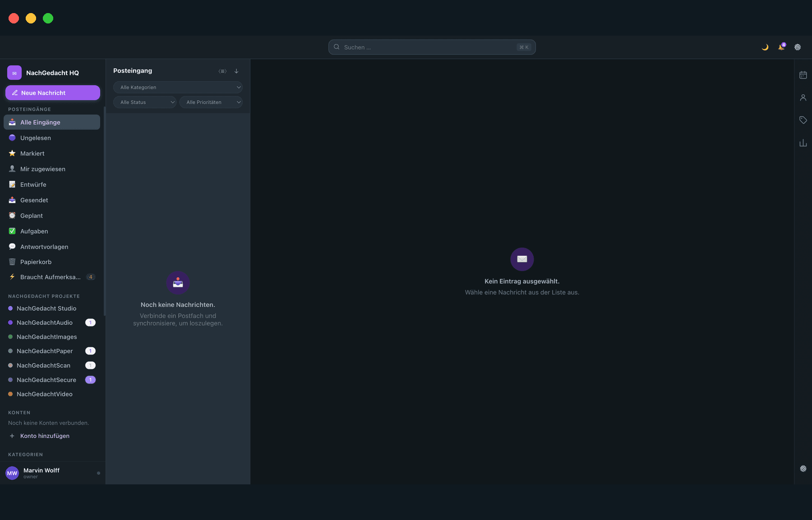Open settings from the top-right gear icon
Image resolution: width=812 pixels, height=520 pixels.
coord(798,47)
